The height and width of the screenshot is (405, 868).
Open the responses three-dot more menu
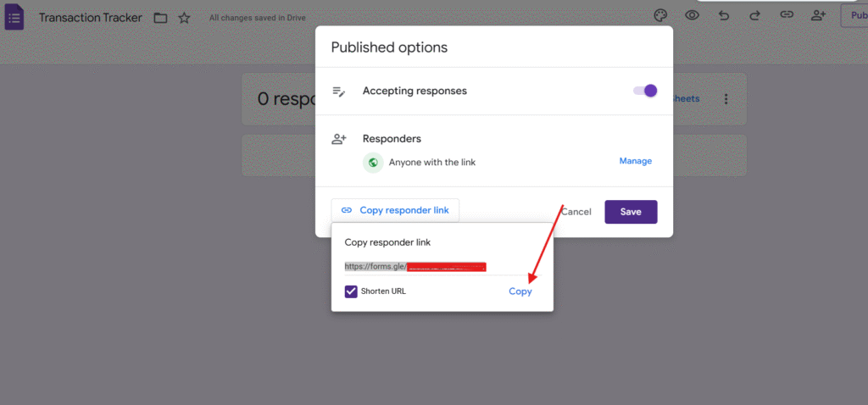tap(726, 99)
